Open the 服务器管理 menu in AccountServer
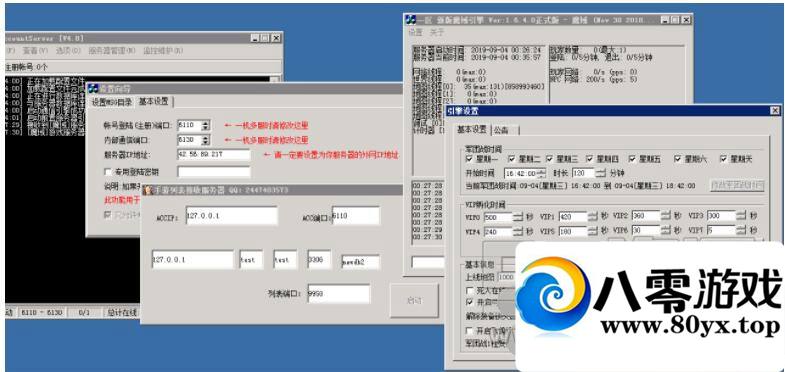This screenshot has height=372, width=785. [112, 51]
